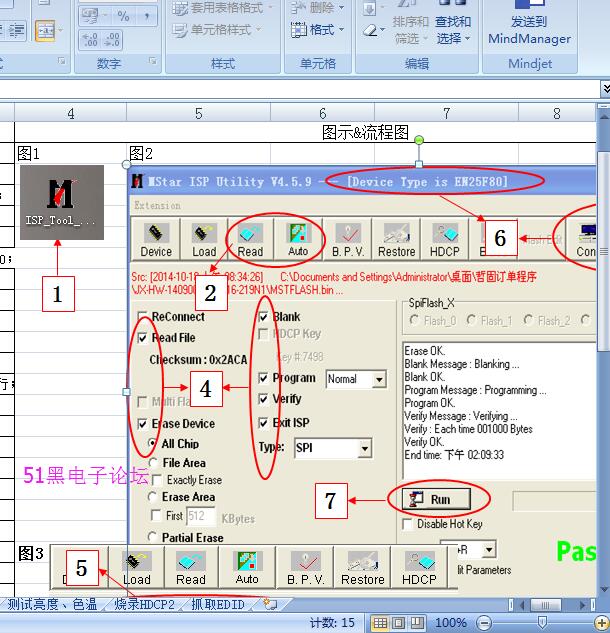Enable the Exactly Erase checkbox
Screen dimensions: 610x633
(x=157, y=480)
